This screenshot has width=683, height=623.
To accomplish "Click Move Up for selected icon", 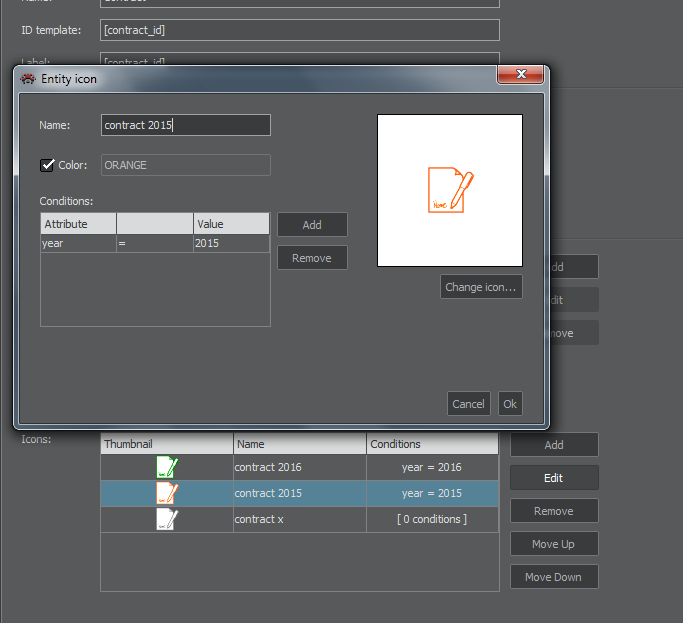I will (553, 544).
